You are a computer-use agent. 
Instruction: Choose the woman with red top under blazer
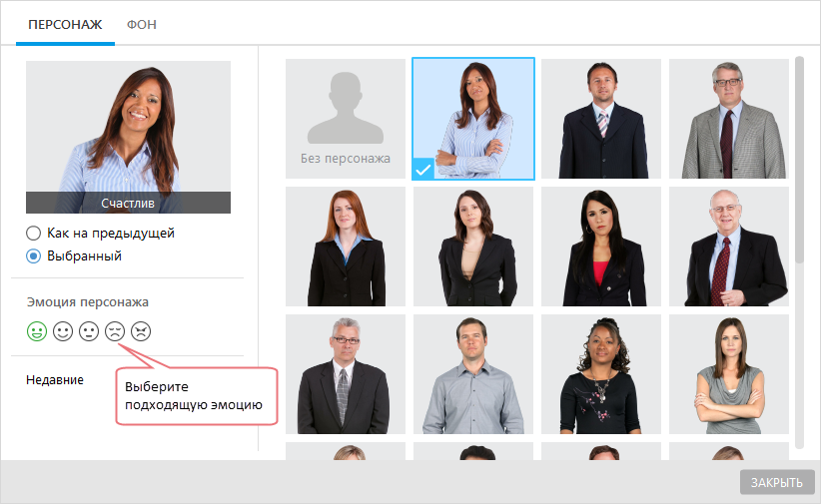[601, 247]
